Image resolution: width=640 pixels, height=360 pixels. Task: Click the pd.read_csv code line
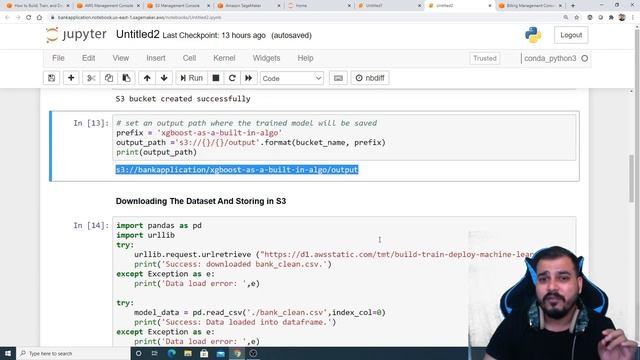(x=260, y=312)
